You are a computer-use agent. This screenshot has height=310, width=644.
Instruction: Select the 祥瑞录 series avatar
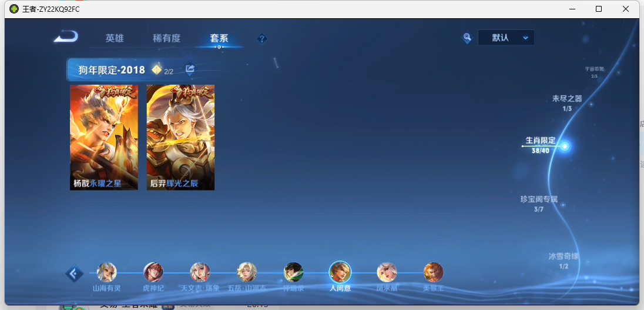[x=293, y=272]
